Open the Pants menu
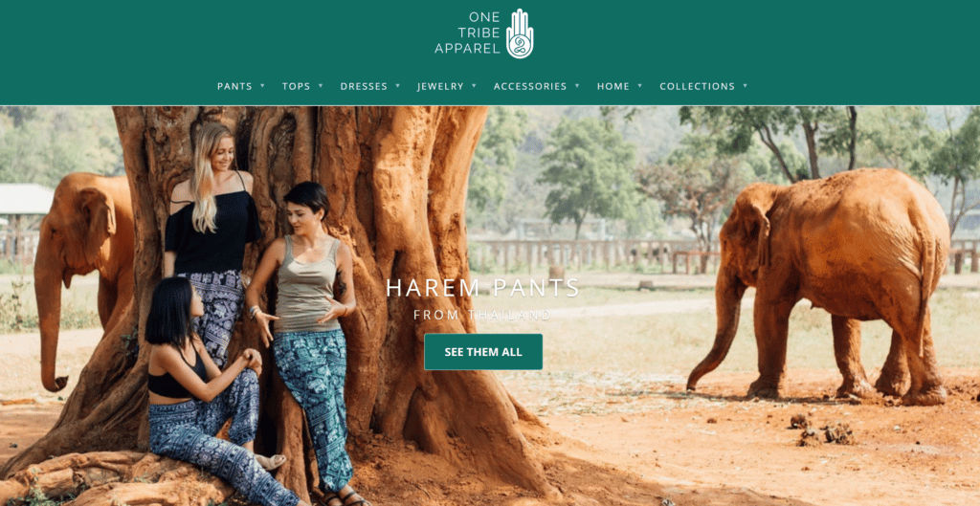 (234, 86)
